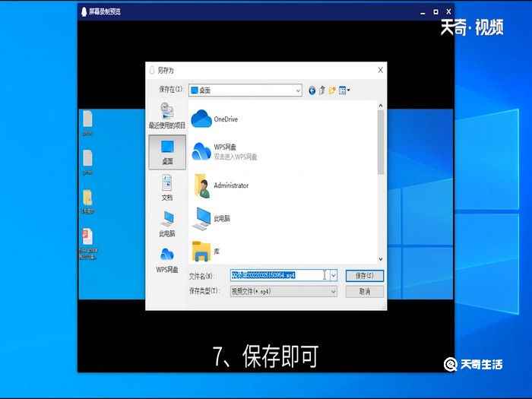Minimize the 屏幕录制预览 preview window

(423, 12)
